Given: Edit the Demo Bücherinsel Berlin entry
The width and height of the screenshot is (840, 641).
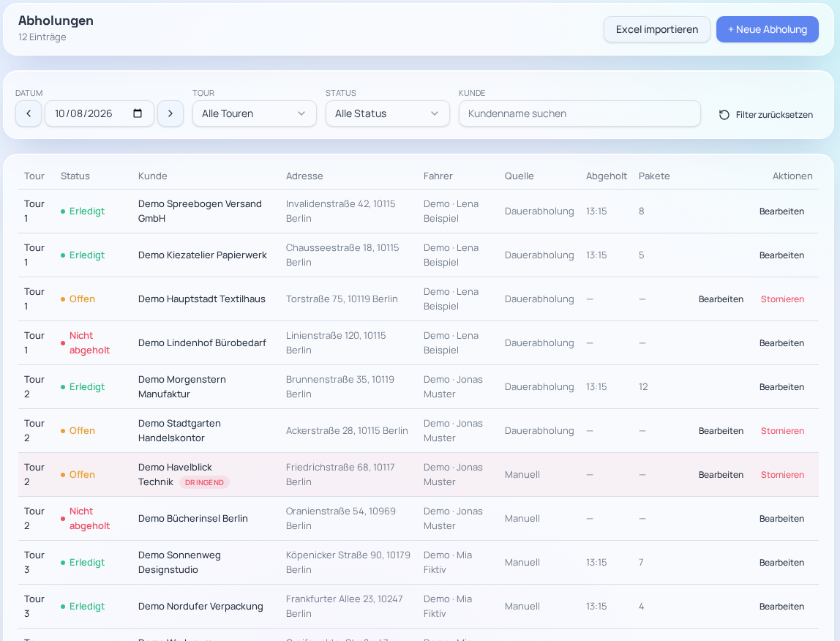Looking at the screenshot, I should click(781, 519).
